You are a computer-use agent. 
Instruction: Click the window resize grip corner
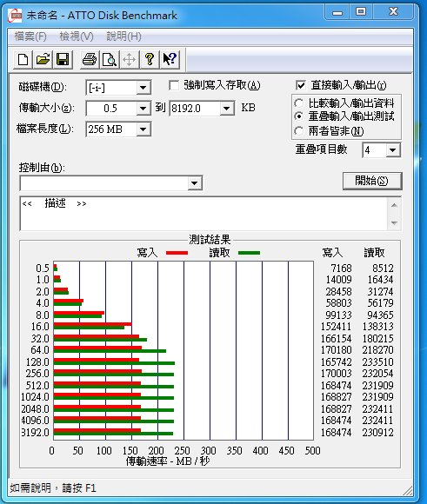click(408, 490)
